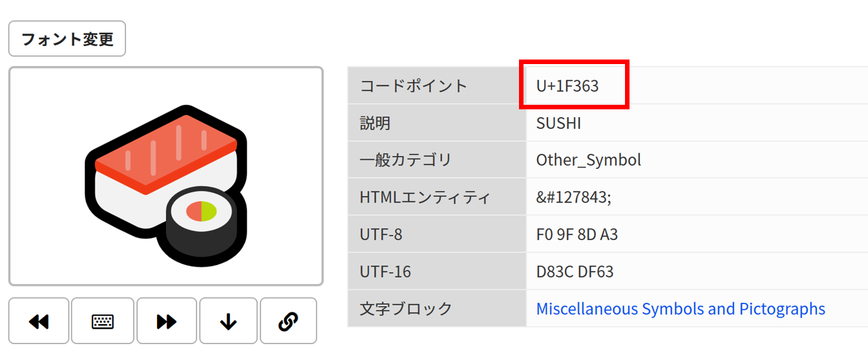Click the 一般カテゴリ row label
This screenshot has width=868, height=361.
click(x=406, y=160)
